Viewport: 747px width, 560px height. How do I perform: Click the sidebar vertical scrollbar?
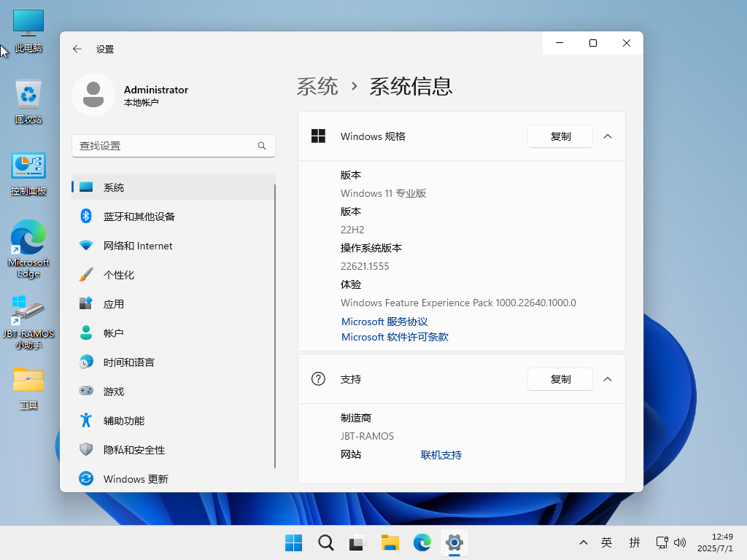coord(275,325)
